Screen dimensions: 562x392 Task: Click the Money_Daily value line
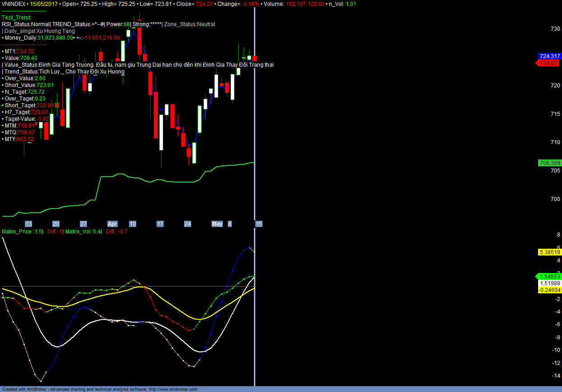pos(61,38)
